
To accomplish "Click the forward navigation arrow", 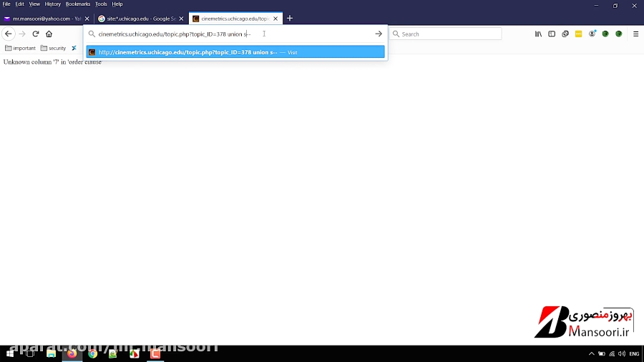I will [x=22, y=34].
